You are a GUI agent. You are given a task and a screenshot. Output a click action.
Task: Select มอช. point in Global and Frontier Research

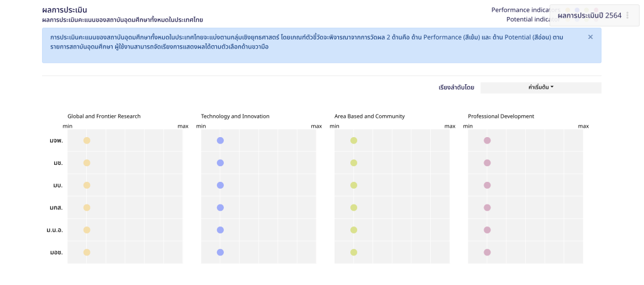pos(87,252)
